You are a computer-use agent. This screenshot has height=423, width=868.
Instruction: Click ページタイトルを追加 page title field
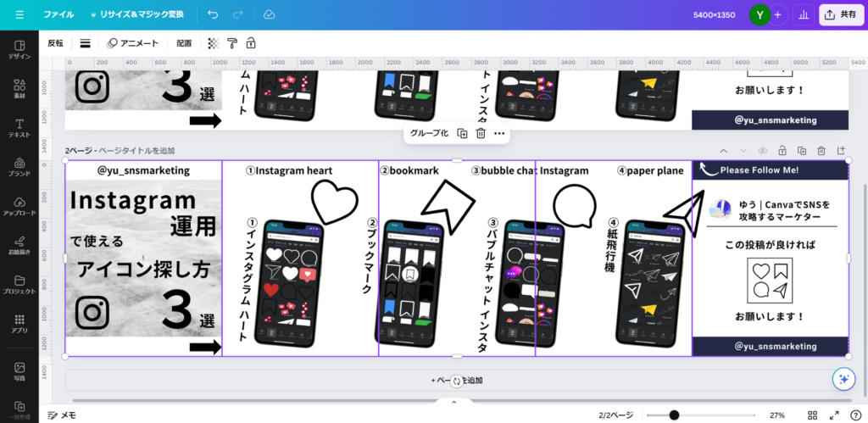click(x=136, y=151)
